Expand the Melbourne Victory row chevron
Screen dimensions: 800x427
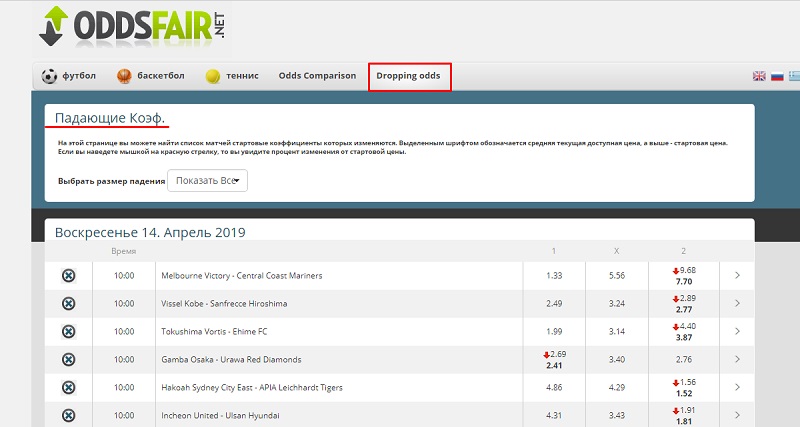click(x=737, y=275)
